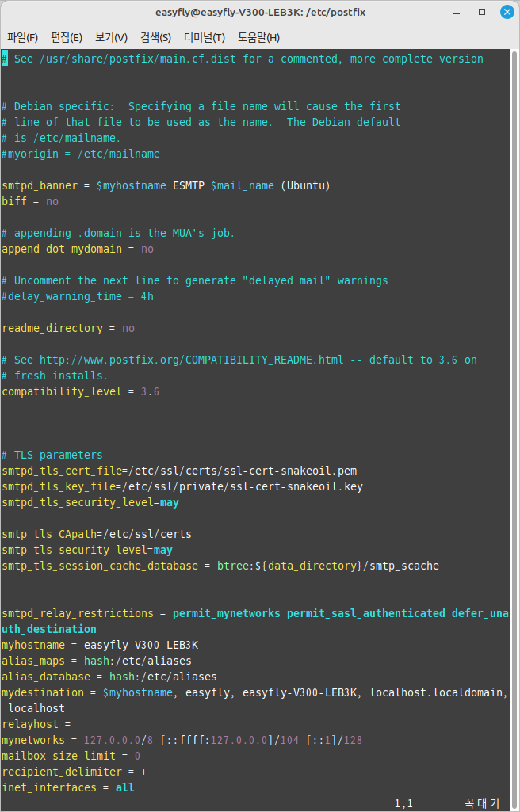Click permit_sasl_authenticated in relay restrictions

(x=366, y=613)
